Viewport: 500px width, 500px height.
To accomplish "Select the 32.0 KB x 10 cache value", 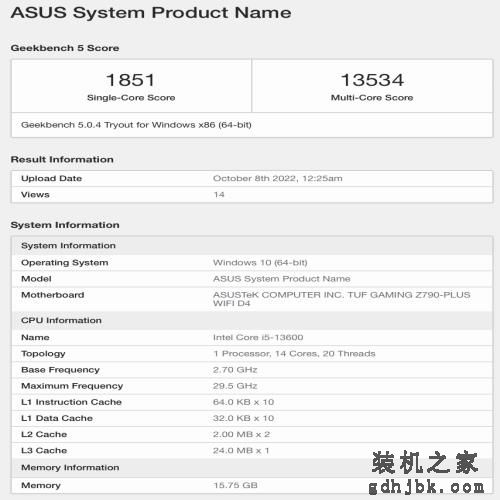I will (x=243, y=418).
